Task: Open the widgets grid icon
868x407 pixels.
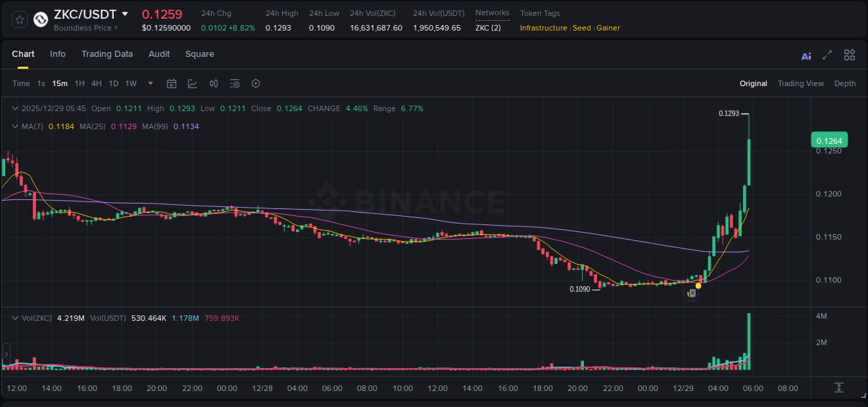Action: tap(849, 55)
